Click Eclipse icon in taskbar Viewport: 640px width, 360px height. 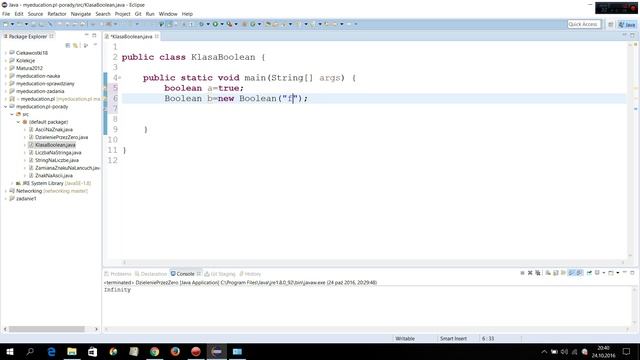click(217, 351)
